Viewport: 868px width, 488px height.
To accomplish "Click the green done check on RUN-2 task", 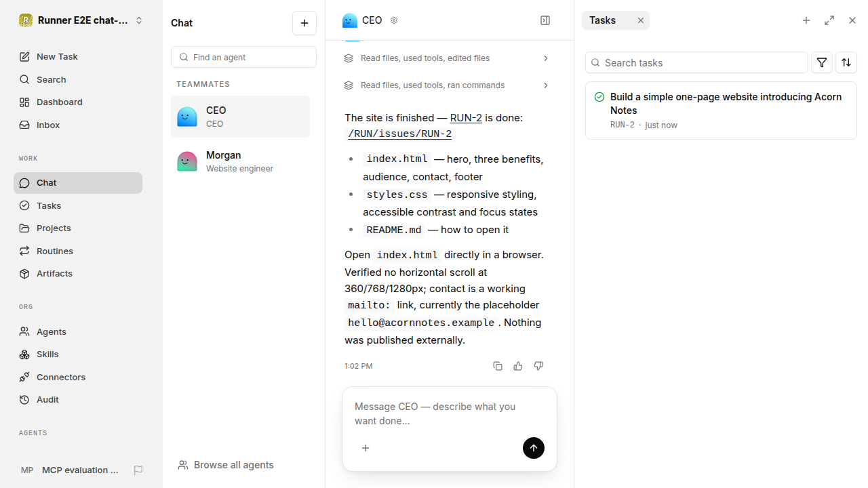I will tap(599, 97).
